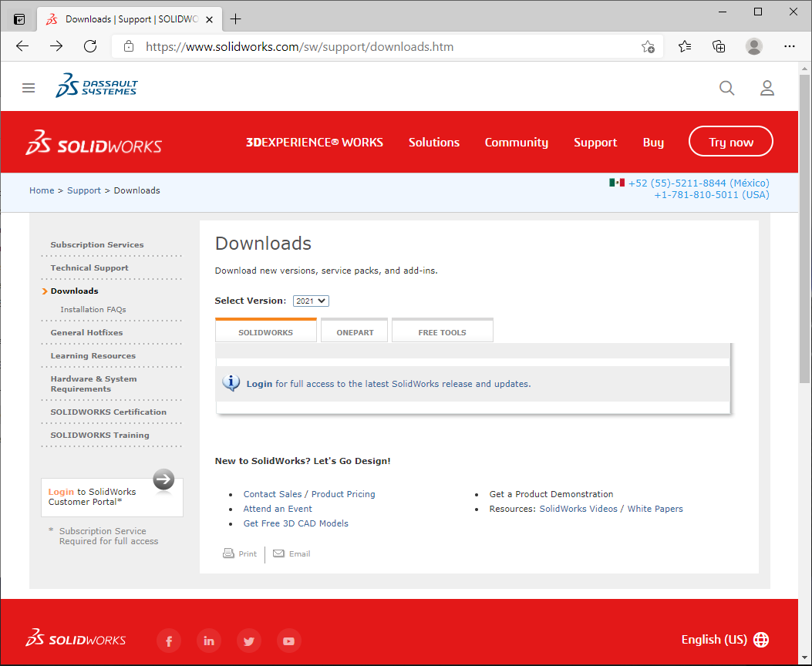Click Login to Customer Portal link

(x=61, y=492)
